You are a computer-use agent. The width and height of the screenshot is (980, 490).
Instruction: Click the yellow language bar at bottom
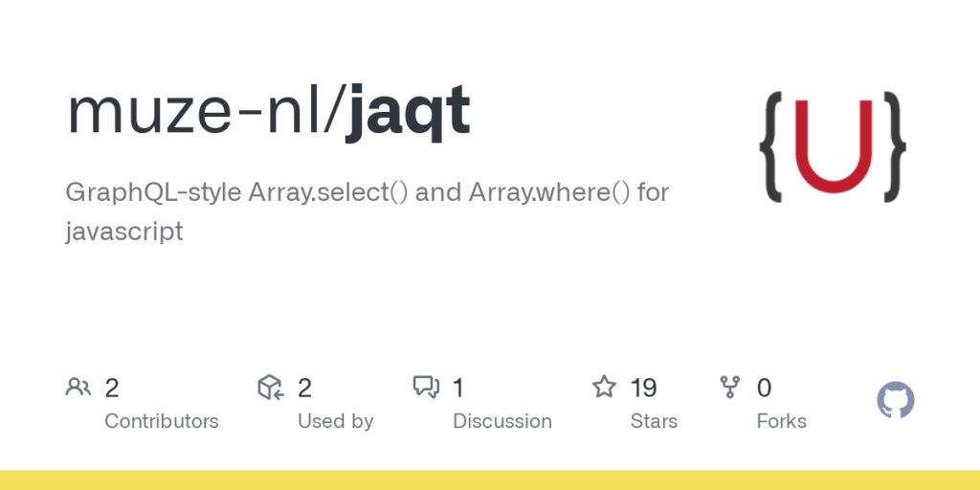coord(490,479)
